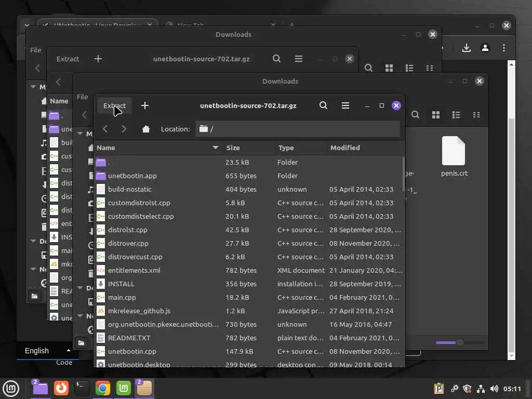The width and height of the screenshot is (532, 399).
Task: Select customdistselect.cpp file
Action: [249, 217]
